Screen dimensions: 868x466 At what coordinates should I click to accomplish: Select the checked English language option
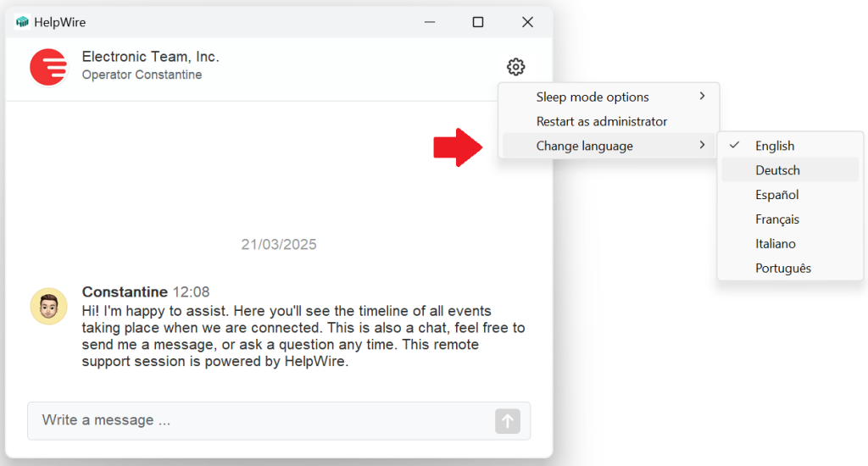(x=790, y=146)
